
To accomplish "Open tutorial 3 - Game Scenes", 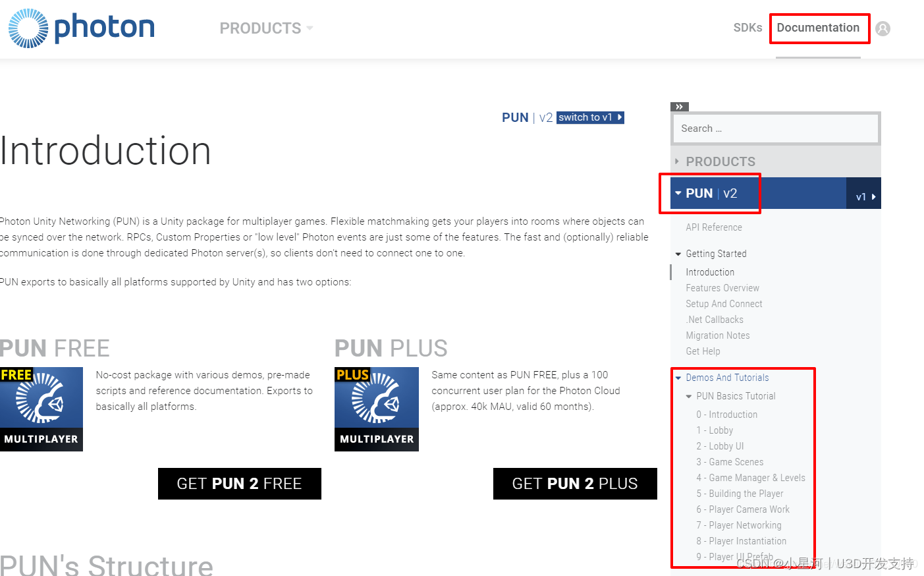I will click(730, 462).
